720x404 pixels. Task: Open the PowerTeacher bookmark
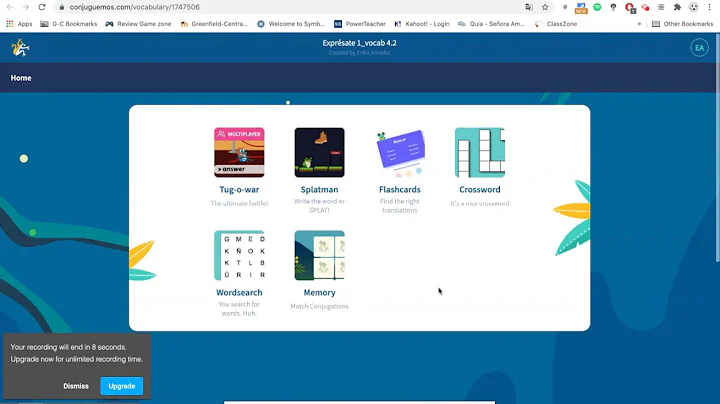pos(360,24)
